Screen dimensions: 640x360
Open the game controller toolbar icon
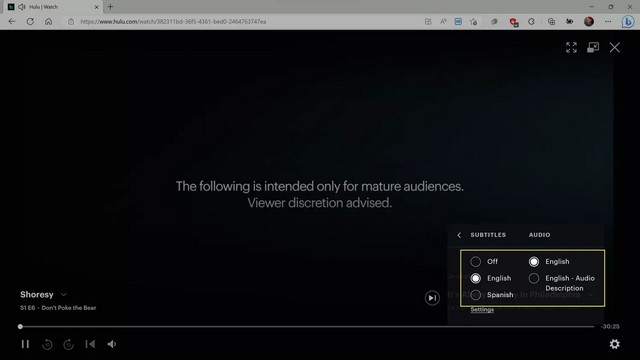(x=569, y=22)
